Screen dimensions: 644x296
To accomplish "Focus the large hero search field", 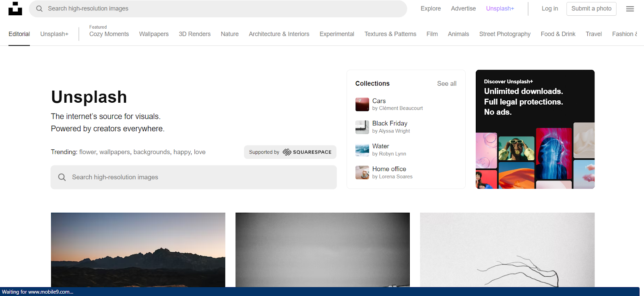I will point(194,177).
